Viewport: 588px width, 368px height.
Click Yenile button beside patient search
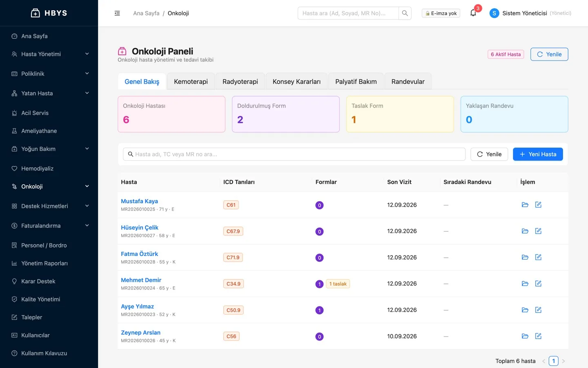pyautogui.click(x=489, y=154)
